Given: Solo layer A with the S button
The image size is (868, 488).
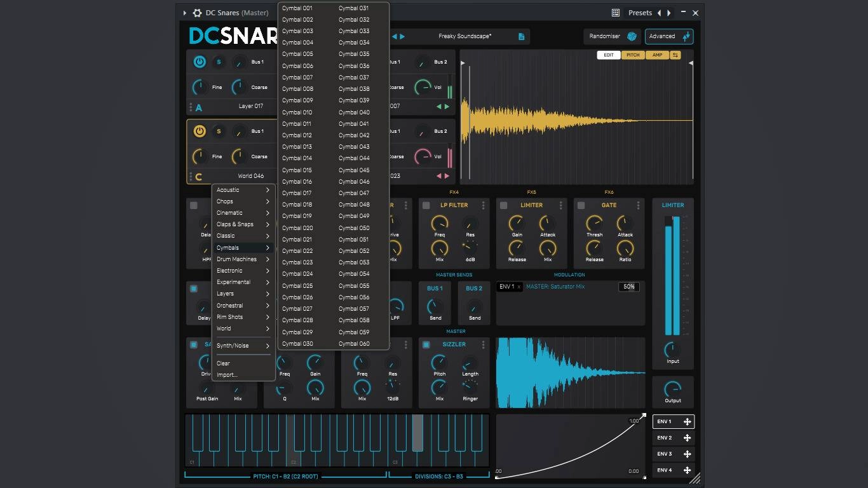Looking at the screenshot, I should coord(219,62).
